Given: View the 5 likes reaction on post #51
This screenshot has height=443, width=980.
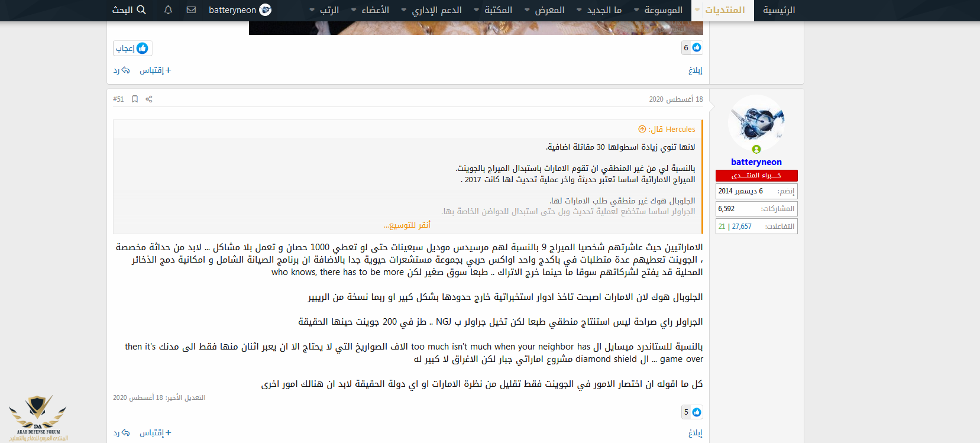Looking at the screenshot, I should (691, 412).
